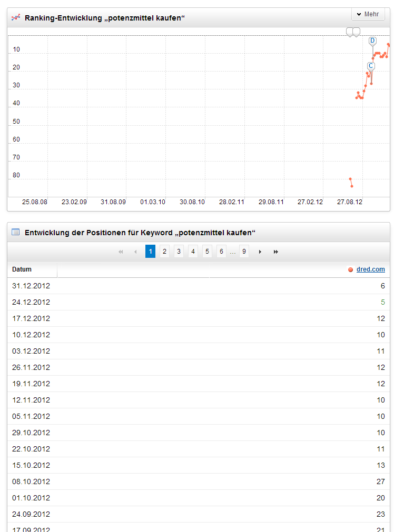This screenshot has width=404, height=532.
Task: Click the table icon beside Entwicklung der Positionen
Action: (16, 232)
